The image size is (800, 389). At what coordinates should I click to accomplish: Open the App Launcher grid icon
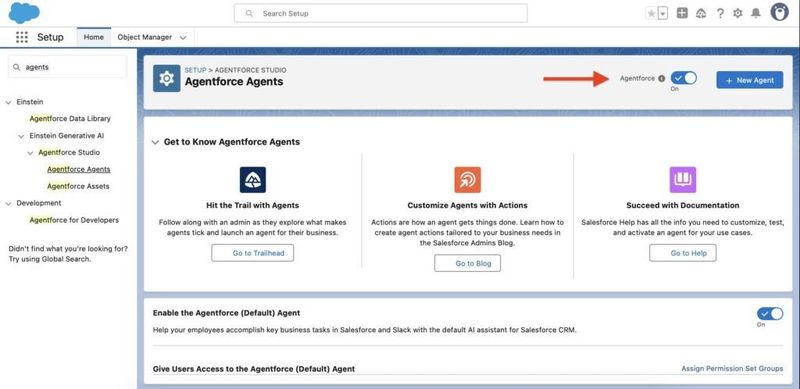pyautogui.click(x=22, y=37)
